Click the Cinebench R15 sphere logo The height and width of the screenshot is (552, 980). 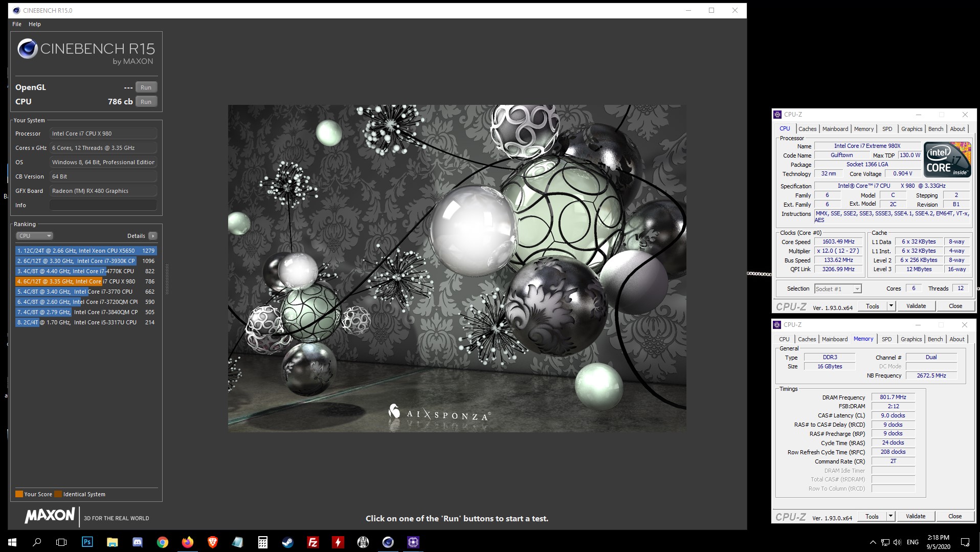[28, 49]
